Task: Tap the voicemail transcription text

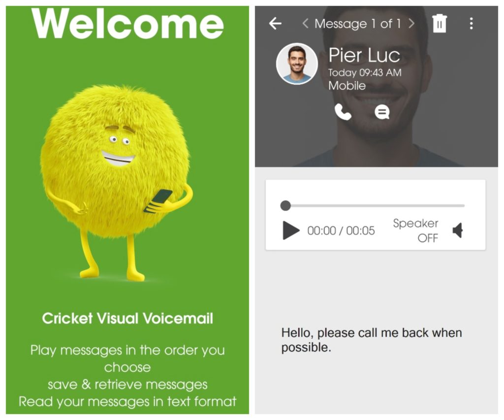Action: [371, 340]
